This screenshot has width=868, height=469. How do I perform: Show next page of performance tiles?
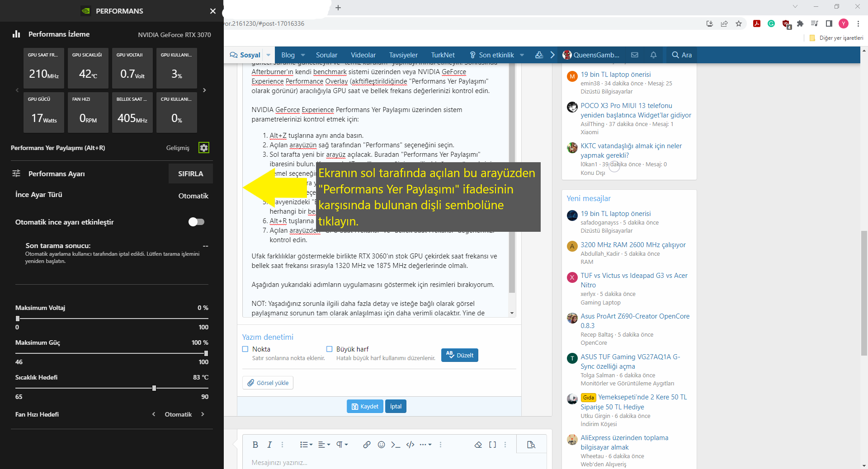pos(204,90)
